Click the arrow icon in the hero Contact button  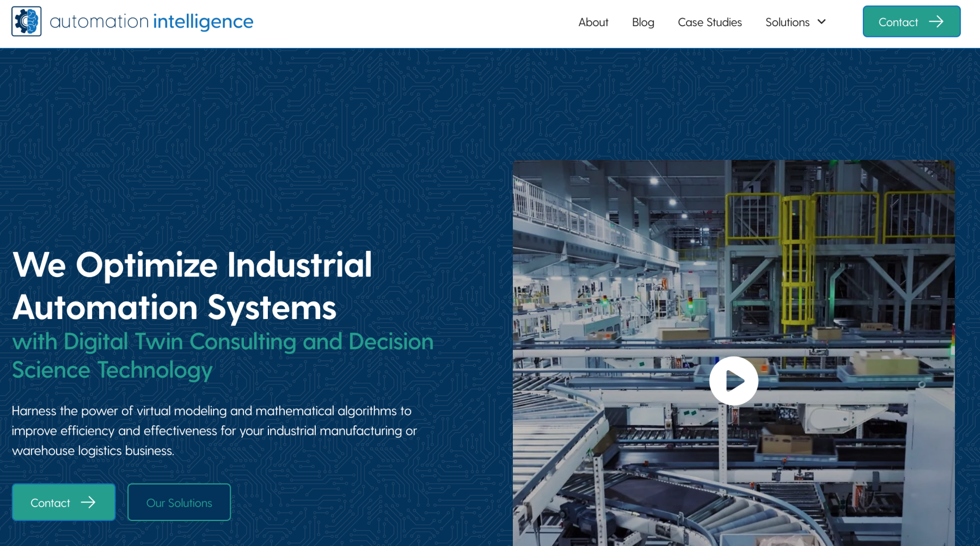click(88, 502)
